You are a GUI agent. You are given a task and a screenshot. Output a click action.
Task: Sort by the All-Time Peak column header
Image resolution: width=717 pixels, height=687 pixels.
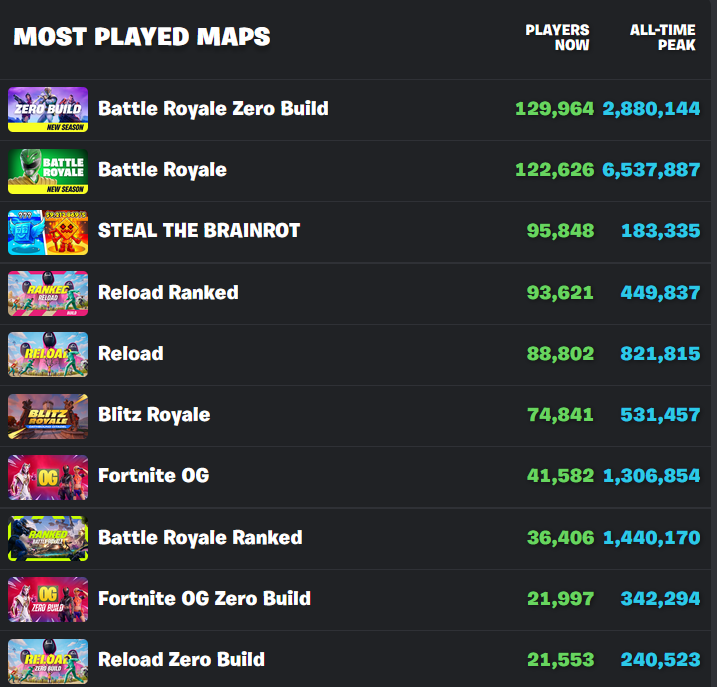coord(663,37)
